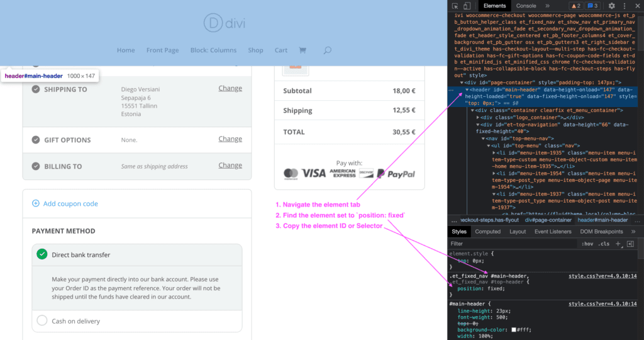Click Add coupon code link
This screenshot has width=644, height=340.
70,203
